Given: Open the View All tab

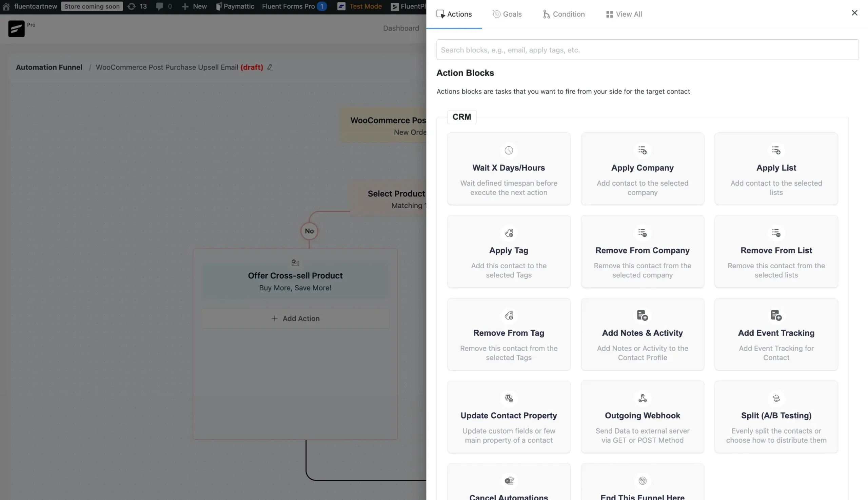Looking at the screenshot, I should click(624, 14).
